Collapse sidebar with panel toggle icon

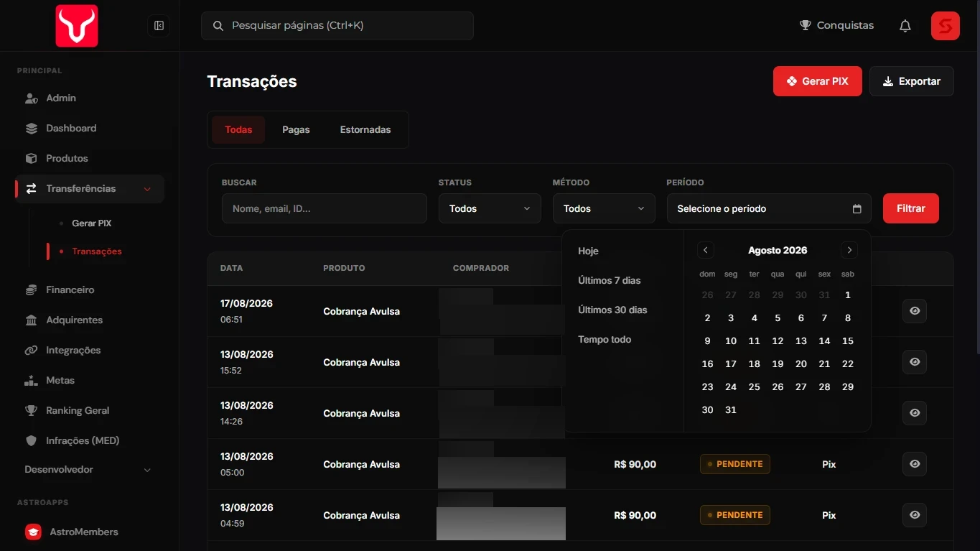click(x=159, y=26)
